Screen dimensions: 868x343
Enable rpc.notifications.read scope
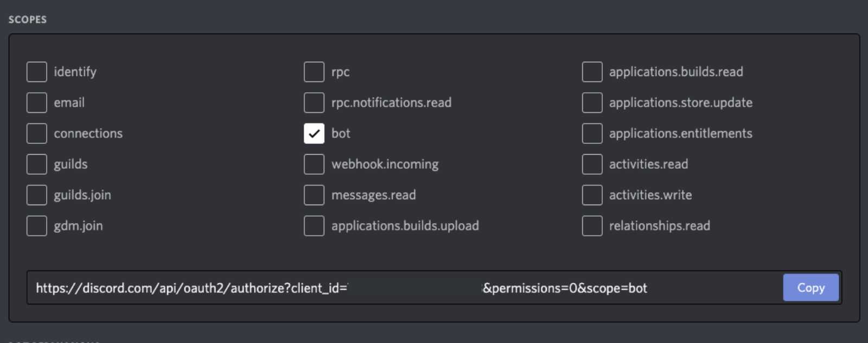pos(314,103)
